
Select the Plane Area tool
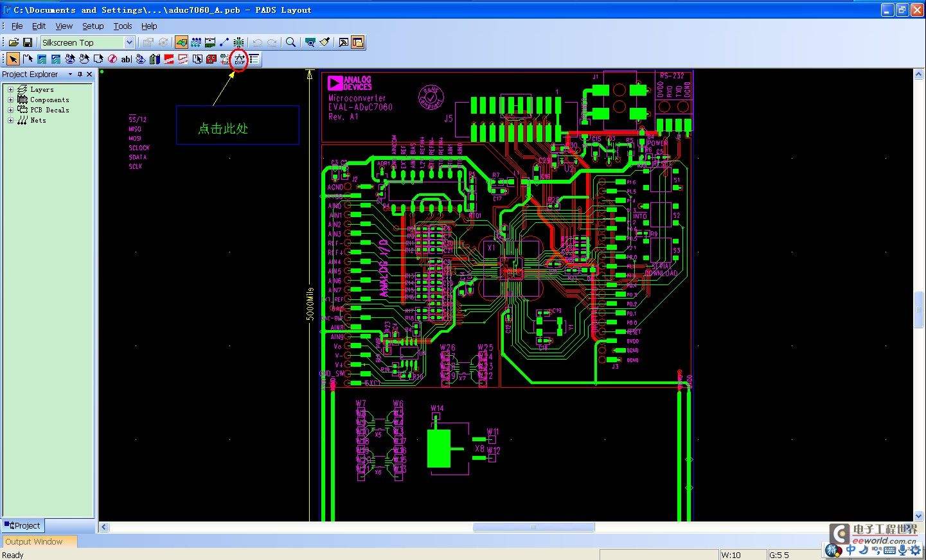[169, 59]
